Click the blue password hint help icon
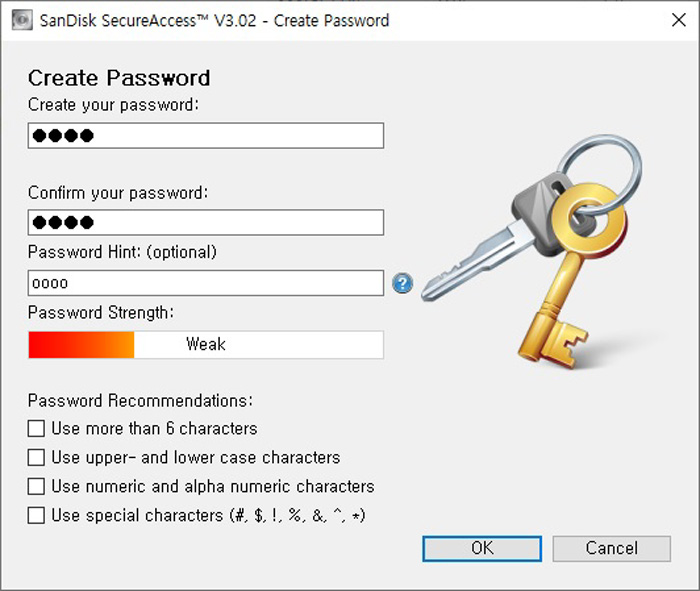The image size is (700, 591). tap(402, 283)
